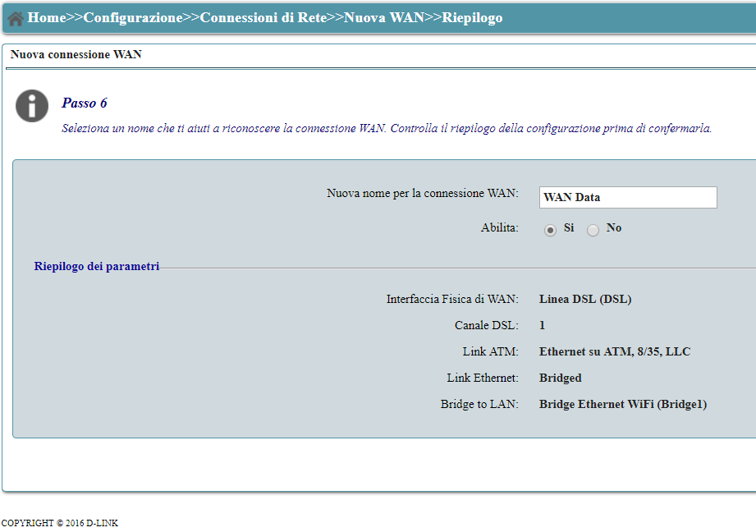Click the Link ATM label
756x532 pixels.
coord(490,351)
